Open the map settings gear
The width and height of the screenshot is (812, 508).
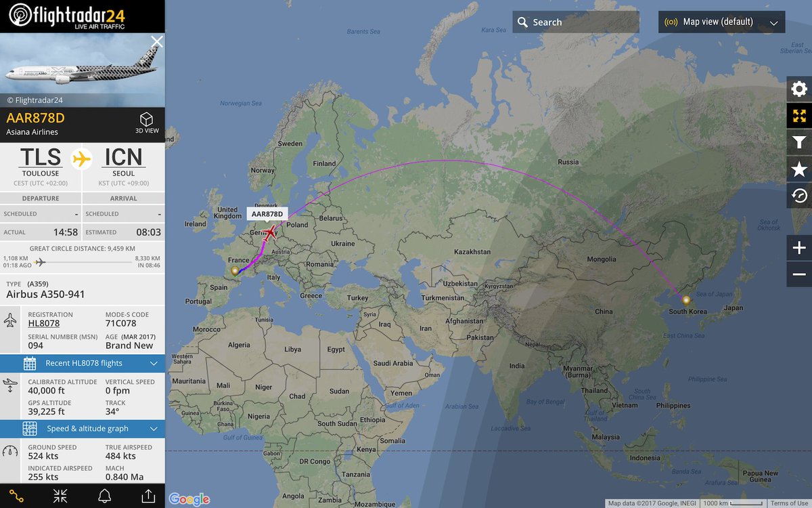click(799, 89)
